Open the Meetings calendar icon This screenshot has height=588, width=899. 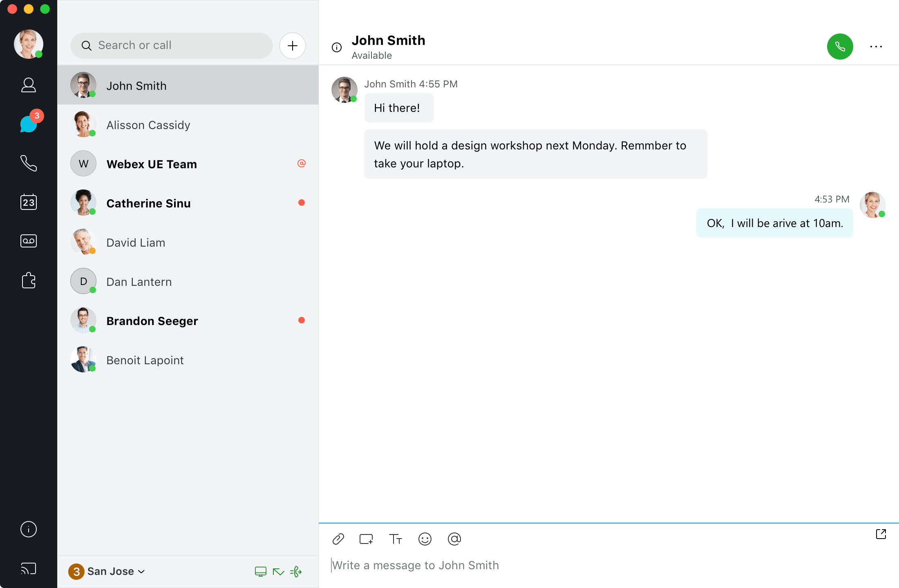click(29, 202)
